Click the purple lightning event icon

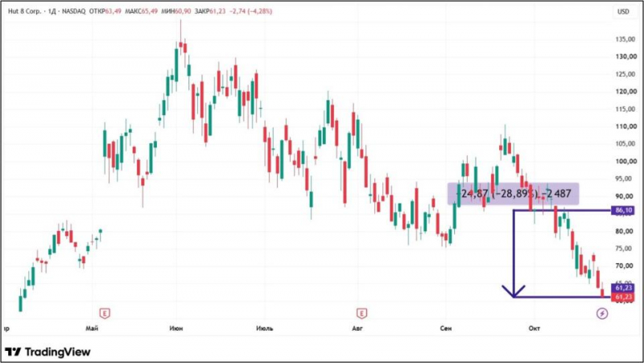coord(602,314)
